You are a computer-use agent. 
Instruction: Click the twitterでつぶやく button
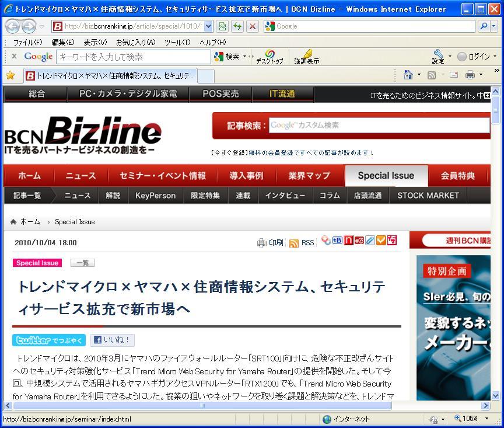tap(49, 340)
